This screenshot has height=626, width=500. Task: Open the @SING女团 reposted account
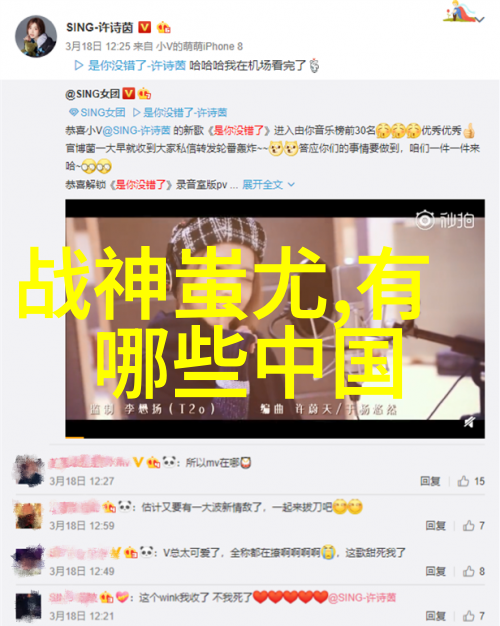[92, 94]
